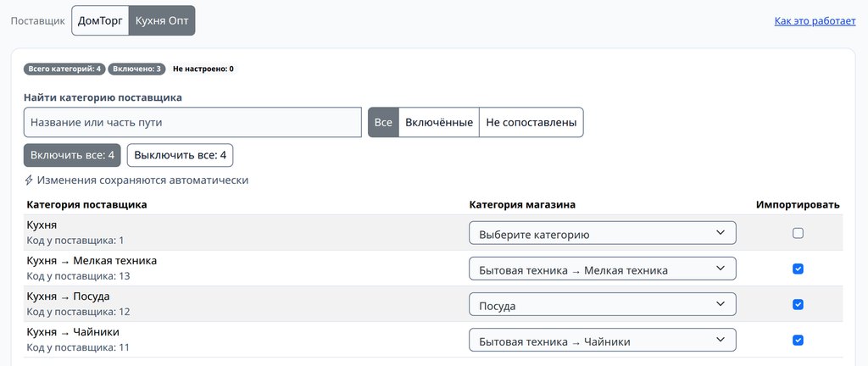Click the Категория поставщика column header
Image resolution: width=868 pixels, height=366 pixels.
tap(87, 204)
